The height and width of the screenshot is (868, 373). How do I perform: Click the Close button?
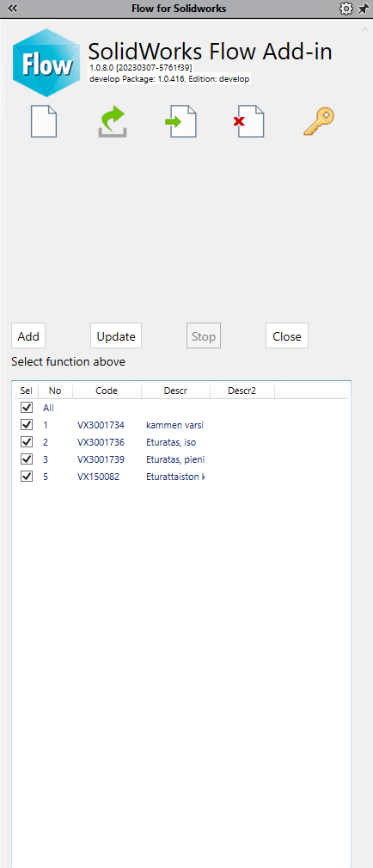287,336
